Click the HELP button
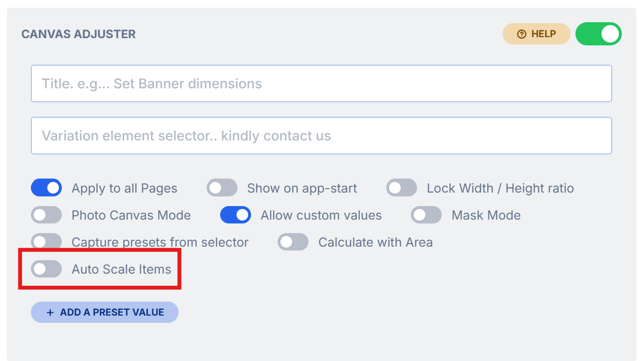The image size is (644, 361). (x=536, y=34)
